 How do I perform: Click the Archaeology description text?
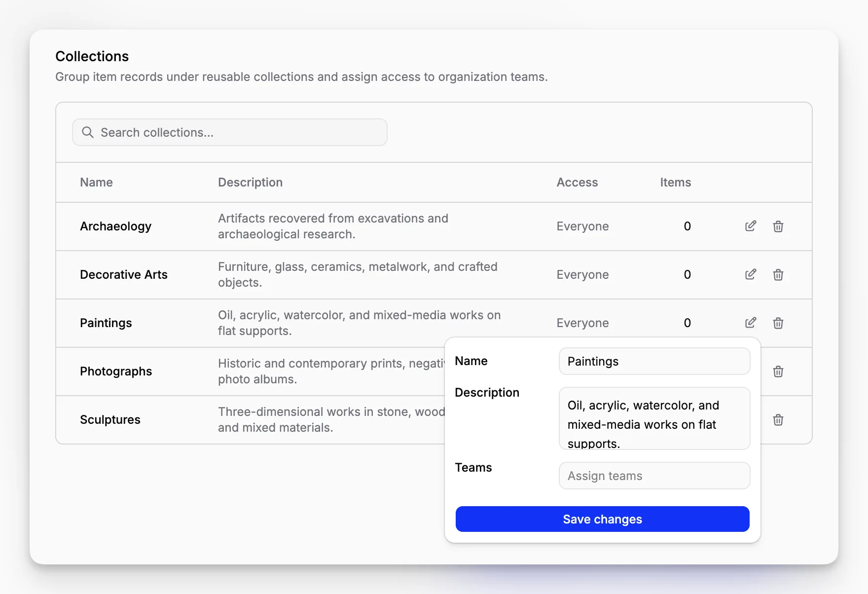(x=333, y=226)
